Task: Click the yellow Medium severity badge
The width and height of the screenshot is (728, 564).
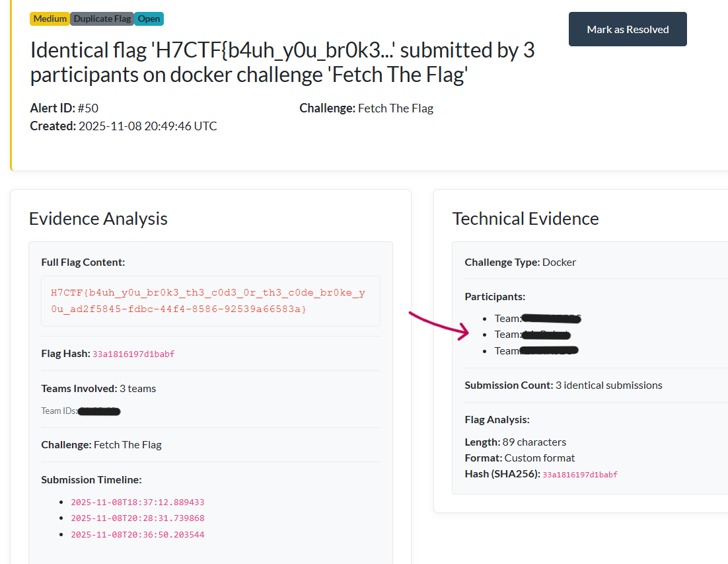Action: click(50, 19)
